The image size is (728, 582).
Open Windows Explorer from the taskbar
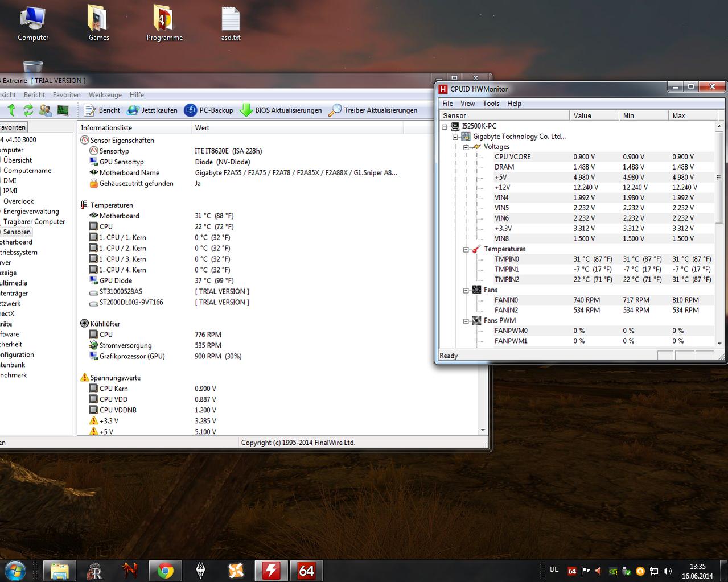60,571
